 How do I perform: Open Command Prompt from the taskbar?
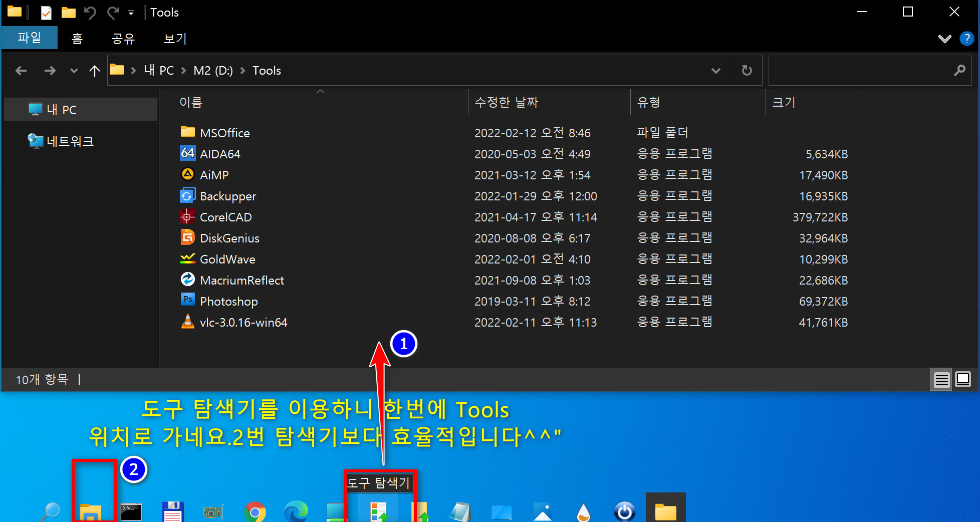point(131,512)
